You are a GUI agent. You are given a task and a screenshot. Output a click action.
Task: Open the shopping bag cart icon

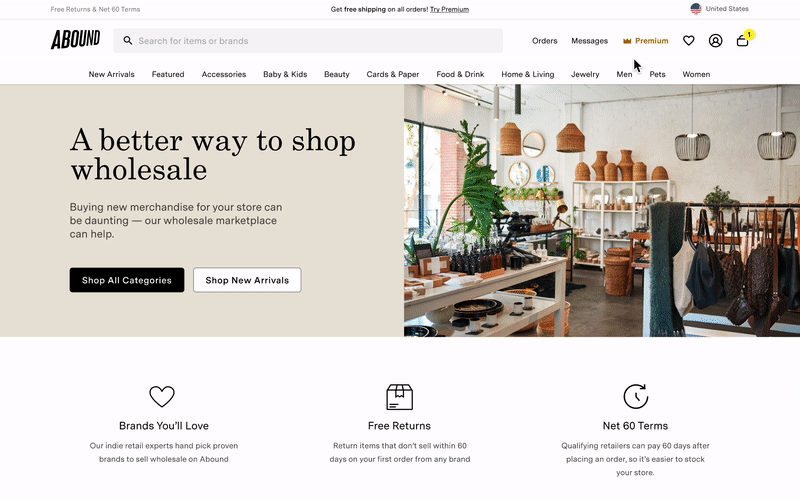click(743, 40)
